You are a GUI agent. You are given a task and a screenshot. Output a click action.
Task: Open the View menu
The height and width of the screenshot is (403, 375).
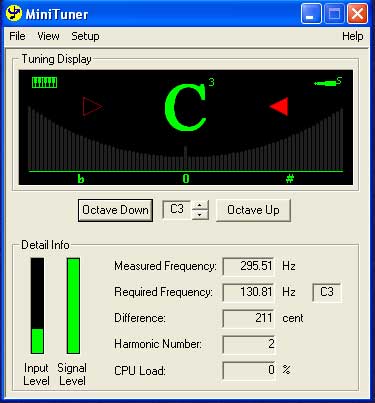(48, 36)
